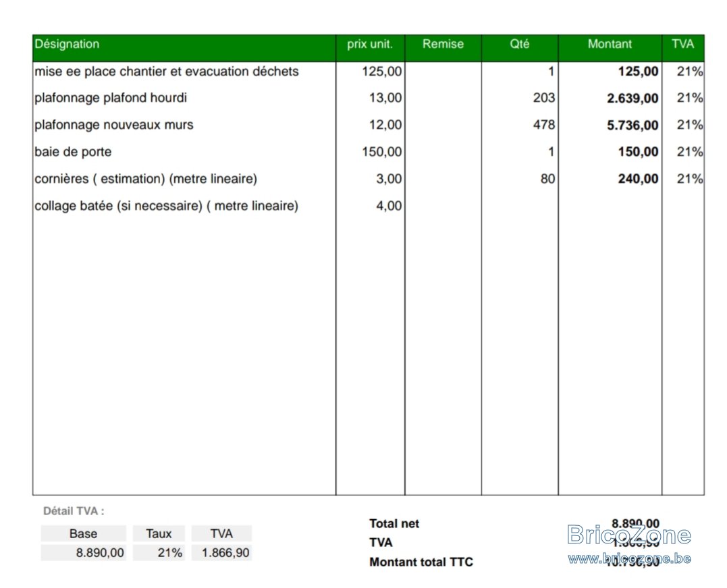Select the quantity 478 cell
The width and height of the screenshot is (727, 588).
(x=543, y=126)
